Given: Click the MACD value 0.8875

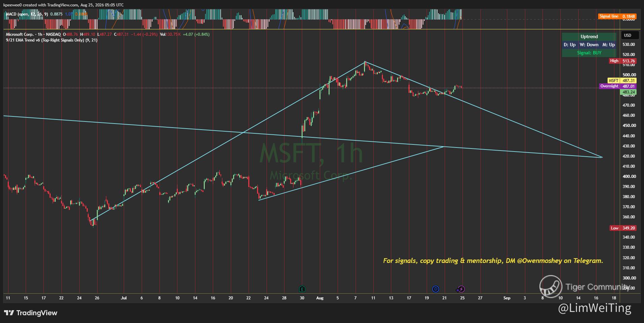Looking at the screenshot, I should pos(56,14).
